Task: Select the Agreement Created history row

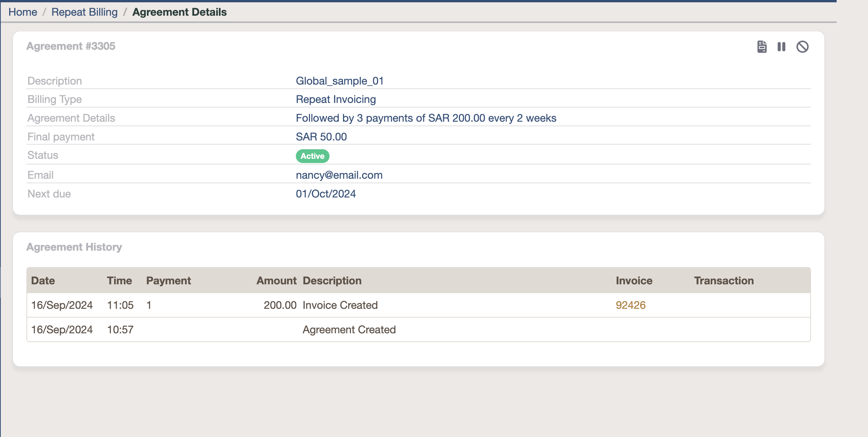Action: click(349, 329)
